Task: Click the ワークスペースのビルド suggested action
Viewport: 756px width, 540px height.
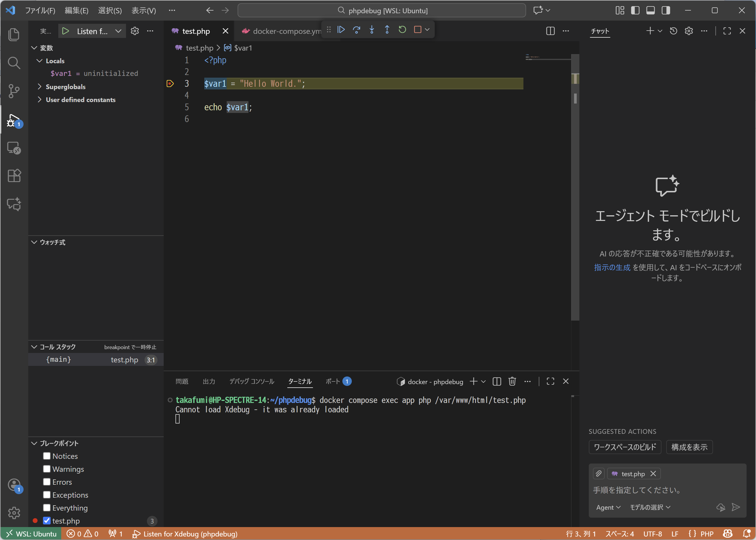Action: (x=625, y=447)
